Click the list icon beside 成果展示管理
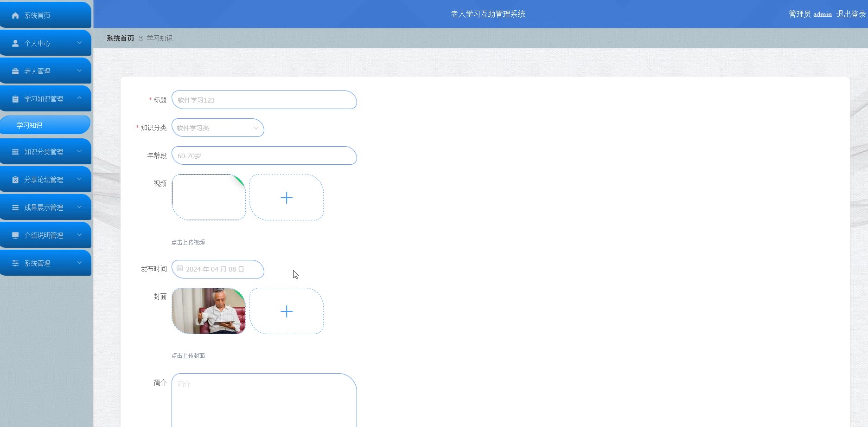 pyautogui.click(x=15, y=207)
